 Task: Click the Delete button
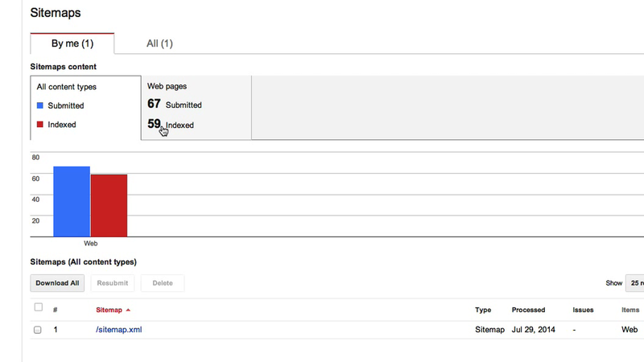point(163,283)
